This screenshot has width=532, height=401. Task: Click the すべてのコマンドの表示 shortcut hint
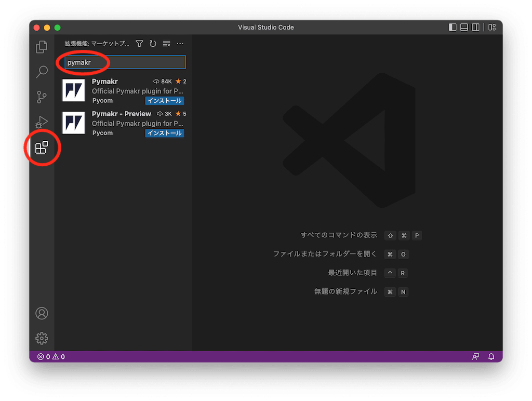tap(339, 235)
